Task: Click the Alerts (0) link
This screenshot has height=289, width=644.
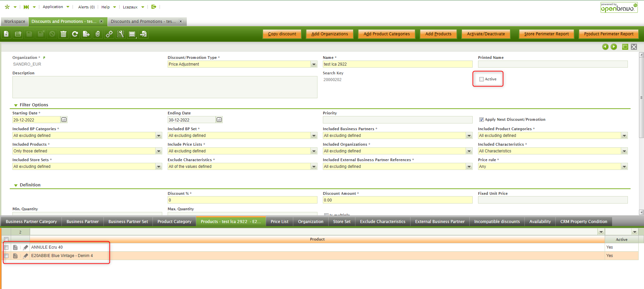Action: (x=86, y=7)
